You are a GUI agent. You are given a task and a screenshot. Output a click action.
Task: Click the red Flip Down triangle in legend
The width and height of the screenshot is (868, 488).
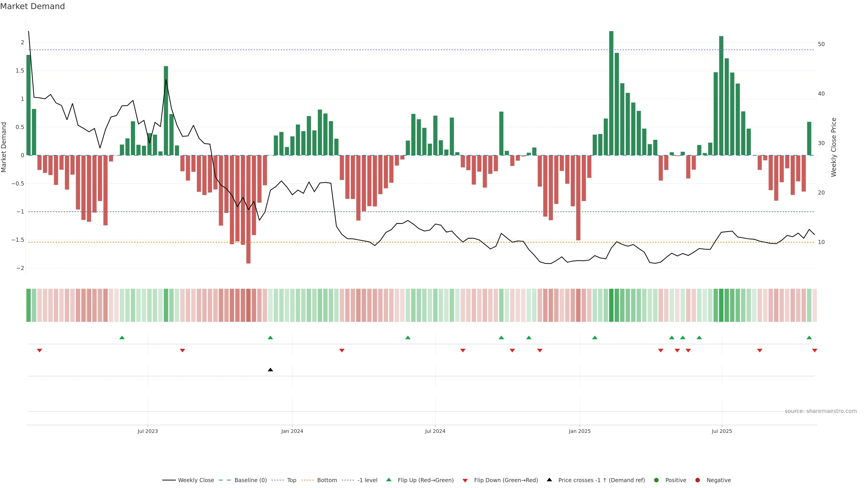click(465, 481)
